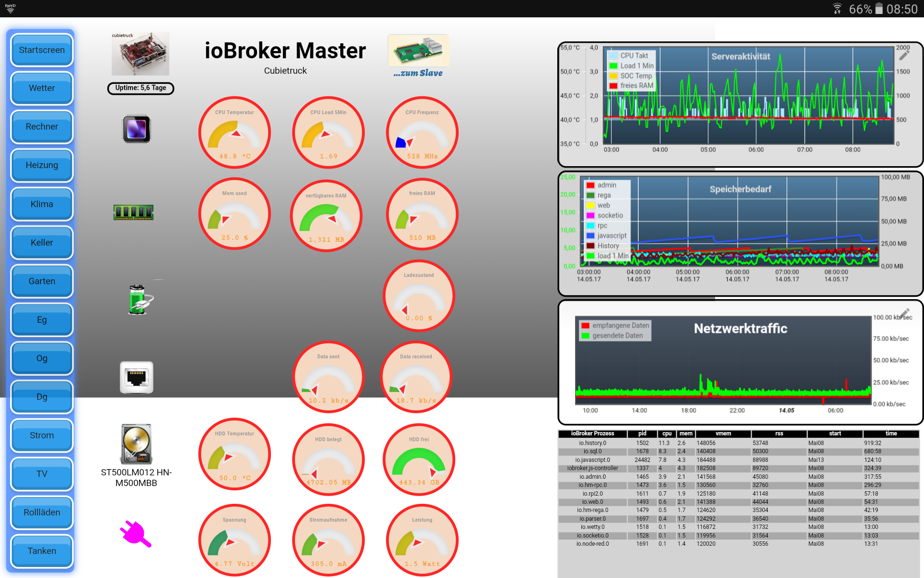924x578 pixels.
Task: Sort table by cpu column header
Action: click(x=667, y=433)
